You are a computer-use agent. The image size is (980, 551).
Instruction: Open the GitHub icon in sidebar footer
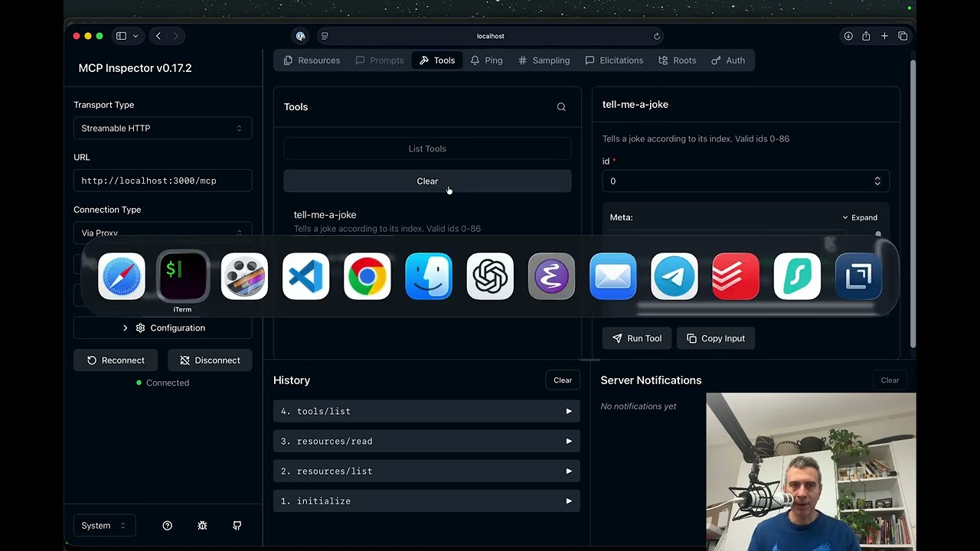(x=237, y=526)
